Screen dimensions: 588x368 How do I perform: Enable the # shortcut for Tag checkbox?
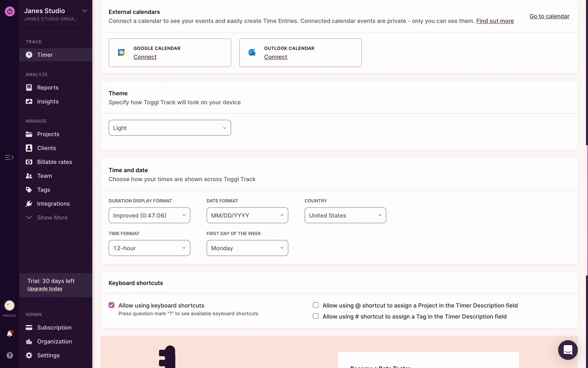tap(315, 316)
